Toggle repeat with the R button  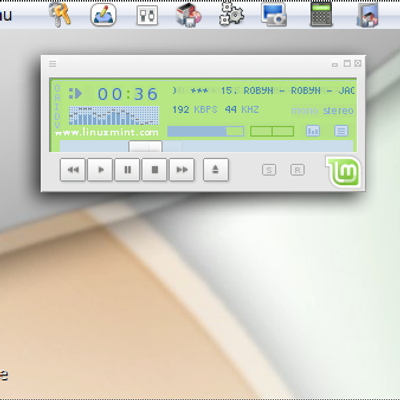297,170
